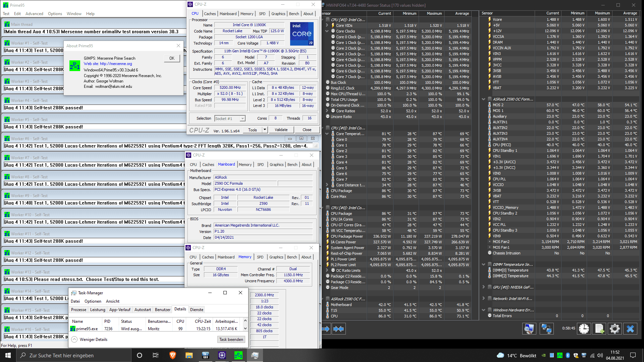This screenshot has width=644, height=362.
Task: Expand GPU NVIDIA GeForce sensor section
Action: [483, 287]
